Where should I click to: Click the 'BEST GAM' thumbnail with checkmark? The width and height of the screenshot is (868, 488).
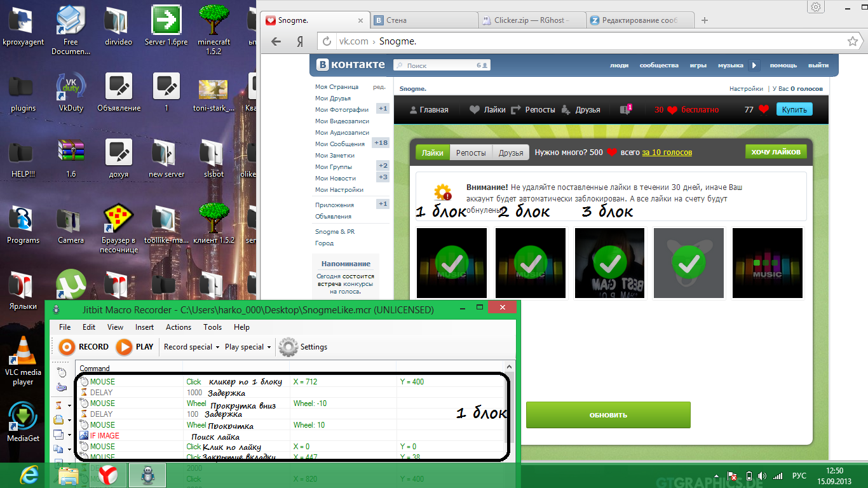click(609, 262)
